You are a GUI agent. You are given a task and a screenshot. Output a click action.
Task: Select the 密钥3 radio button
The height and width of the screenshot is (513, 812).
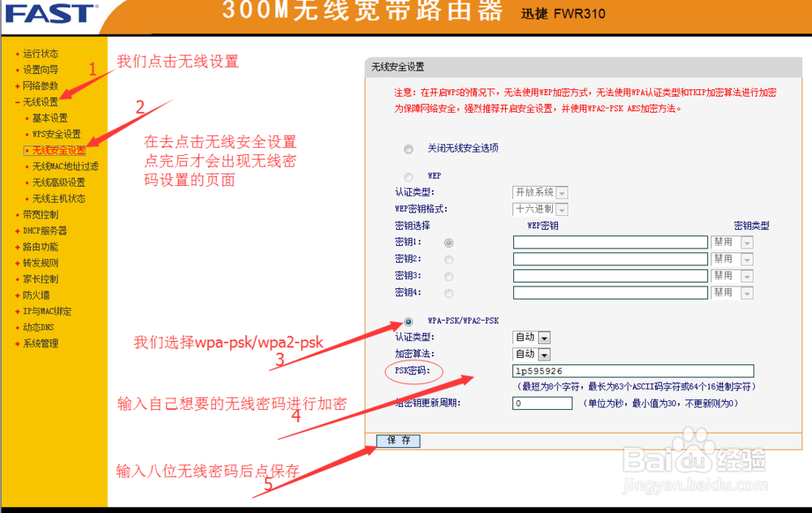coord(448,277)
